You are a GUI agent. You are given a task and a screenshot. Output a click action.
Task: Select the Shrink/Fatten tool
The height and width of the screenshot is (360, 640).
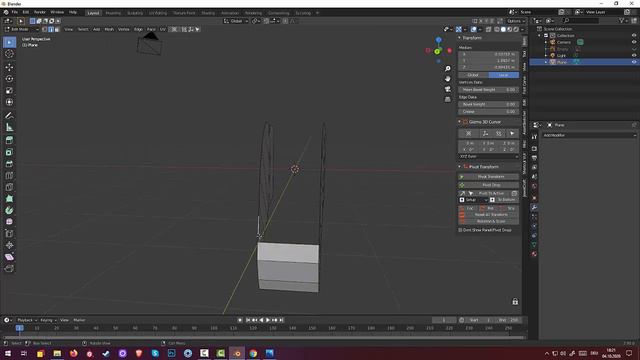[9, 245]
